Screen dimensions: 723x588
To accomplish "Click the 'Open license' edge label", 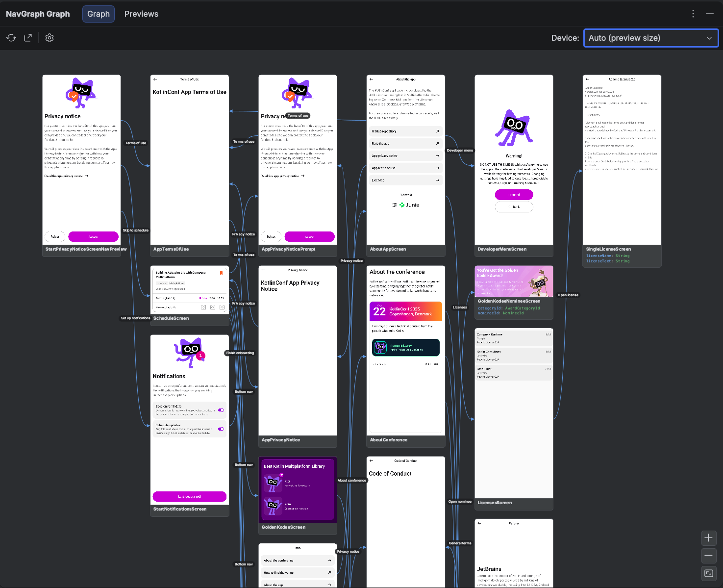I will (x=568, y=295).
